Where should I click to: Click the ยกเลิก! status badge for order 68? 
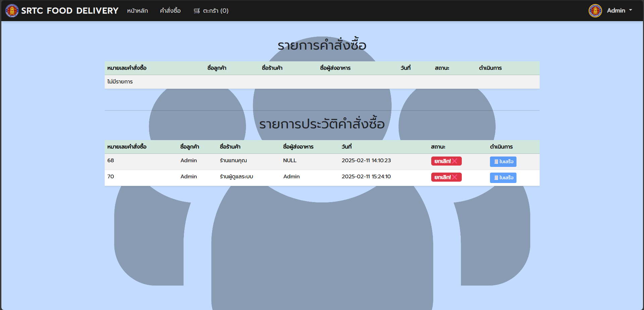(443, 161)
